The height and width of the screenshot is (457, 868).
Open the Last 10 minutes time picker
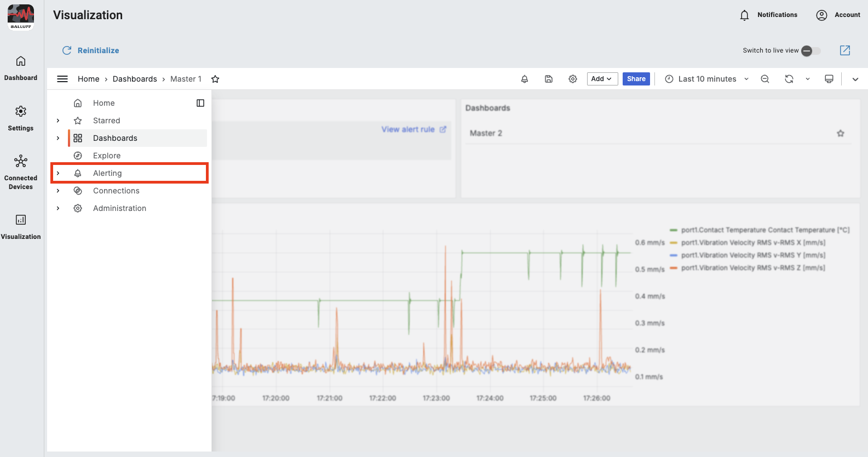click(x=706, y=79)
